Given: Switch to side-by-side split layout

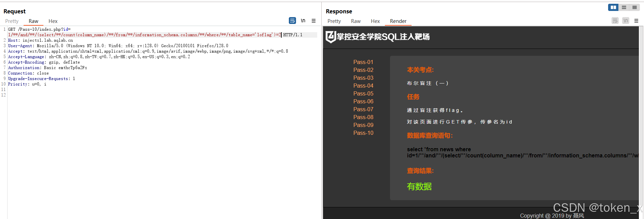Looking at the screenshot, I should [613, 7].
